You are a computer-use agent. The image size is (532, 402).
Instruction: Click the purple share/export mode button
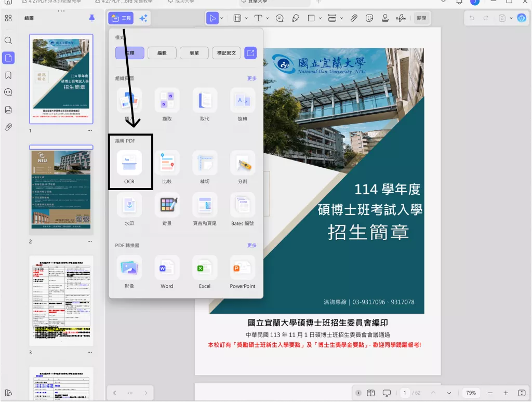click(x=250, y=53)
